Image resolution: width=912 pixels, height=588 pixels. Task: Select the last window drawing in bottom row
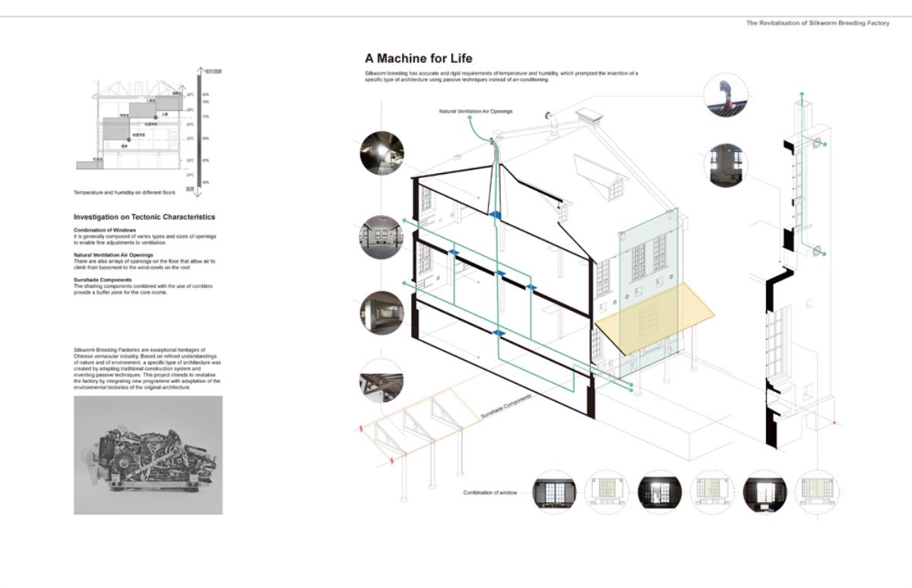(816, 492)
